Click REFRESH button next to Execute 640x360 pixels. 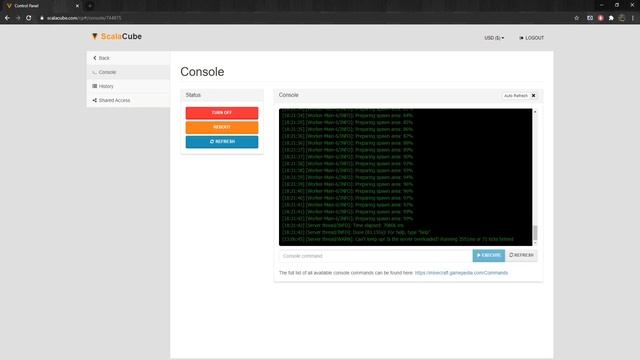coord(521,255)
